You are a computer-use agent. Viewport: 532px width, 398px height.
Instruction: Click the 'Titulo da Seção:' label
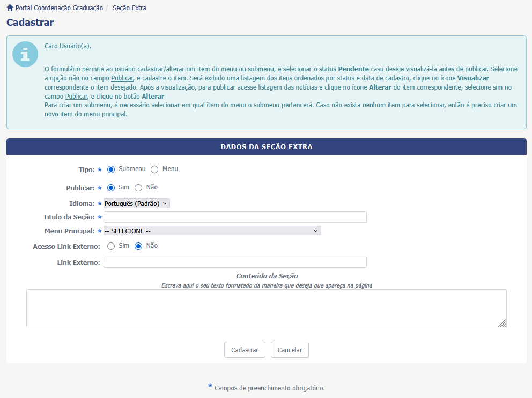pyautogui.click(x=69, y=217)
